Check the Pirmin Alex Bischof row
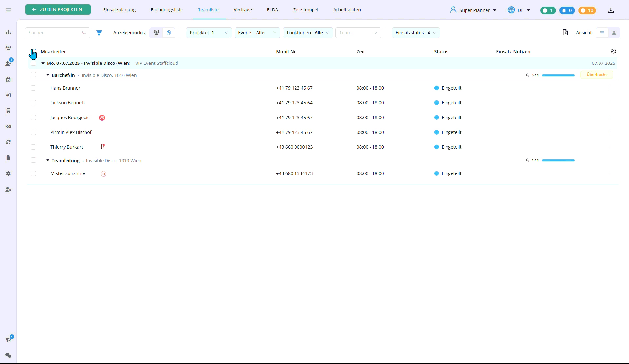Screen dimensions: 629x364 tap(33, 132)
